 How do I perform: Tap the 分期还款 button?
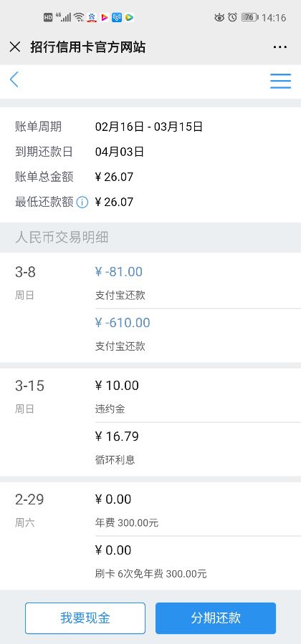(x=216, y=618)
